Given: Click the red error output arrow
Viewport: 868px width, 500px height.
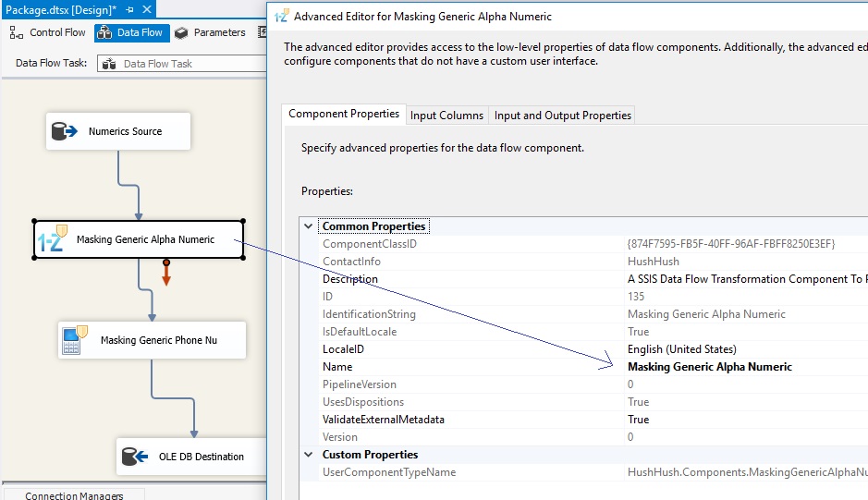Looking at the screenshot, I should [166, 273].
